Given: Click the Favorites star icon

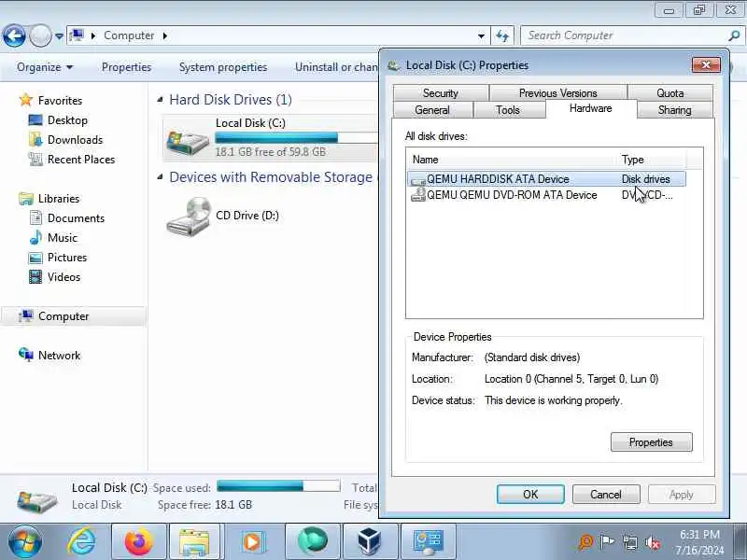Looking at the screenshot, I should pyautogui.click(x=26, y=100).
